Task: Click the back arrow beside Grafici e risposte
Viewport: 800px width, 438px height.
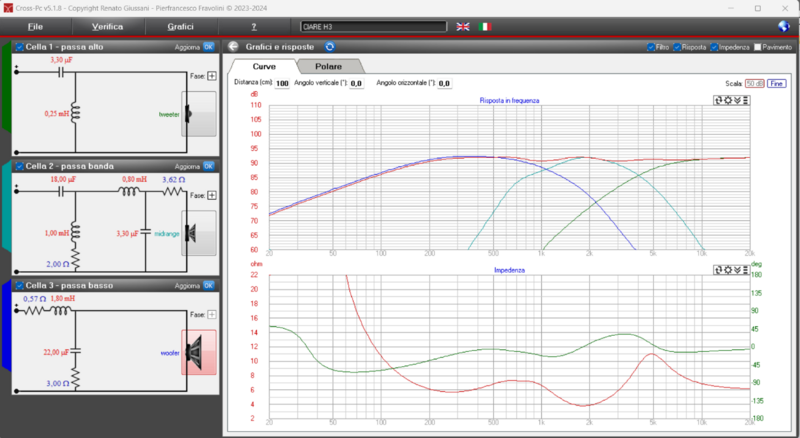Action: point(232,47)
